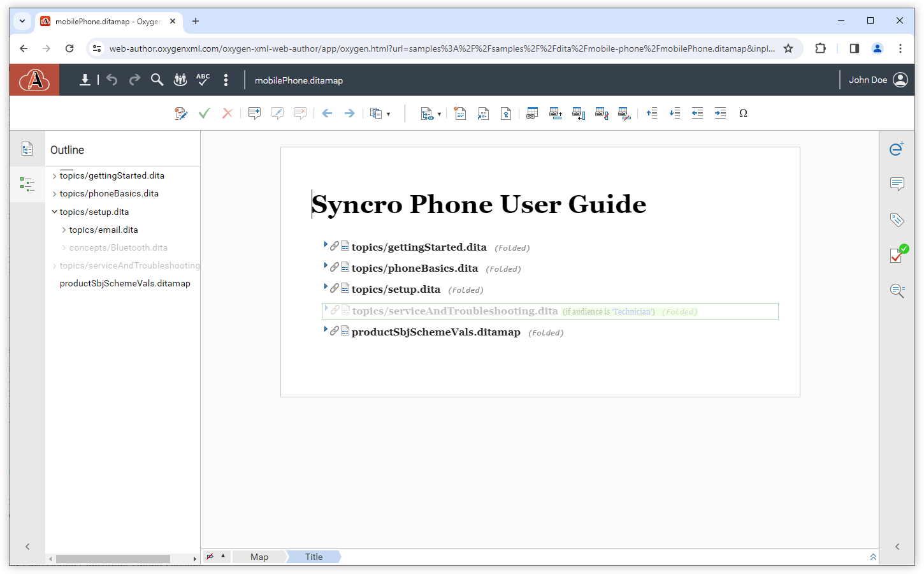Open the validation checkmark panel icon
The image size is (924, 574).
(x=899, y=254)
